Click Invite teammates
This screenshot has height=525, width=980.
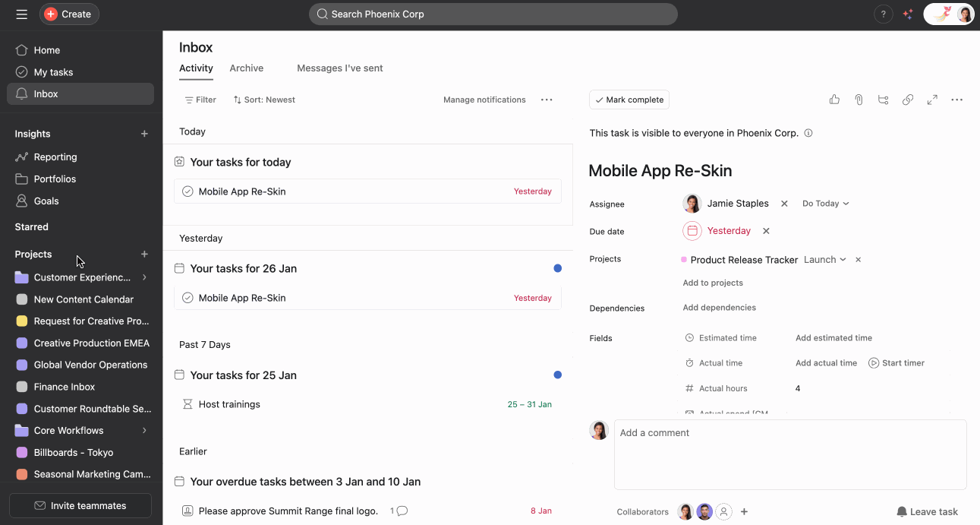point(80,505)
